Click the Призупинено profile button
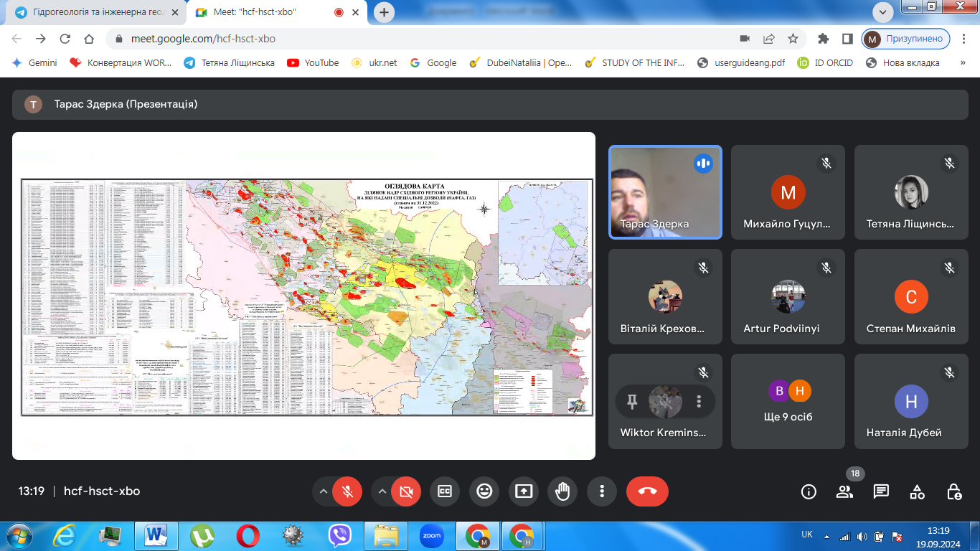Image resolution: width=980 pixels, height=551 pixels. coord(906,39)
